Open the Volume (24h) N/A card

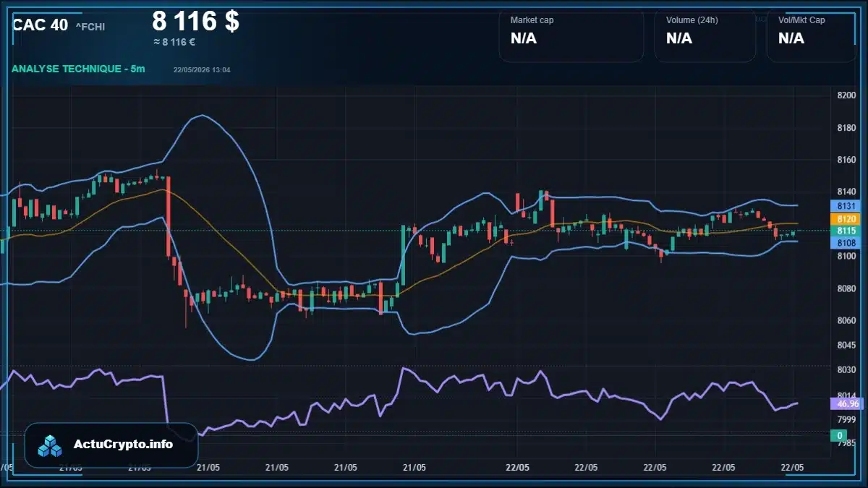click(x=705, y=35)
